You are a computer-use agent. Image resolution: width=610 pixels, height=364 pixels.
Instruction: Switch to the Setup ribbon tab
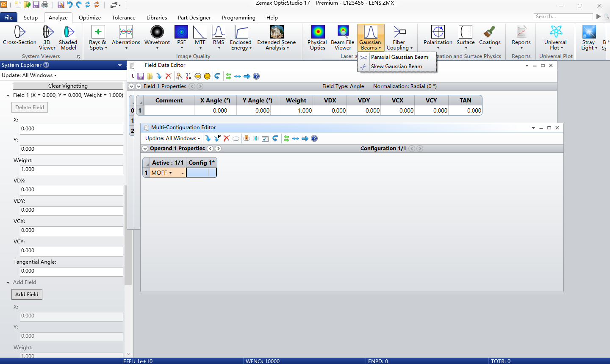point(30,18)
